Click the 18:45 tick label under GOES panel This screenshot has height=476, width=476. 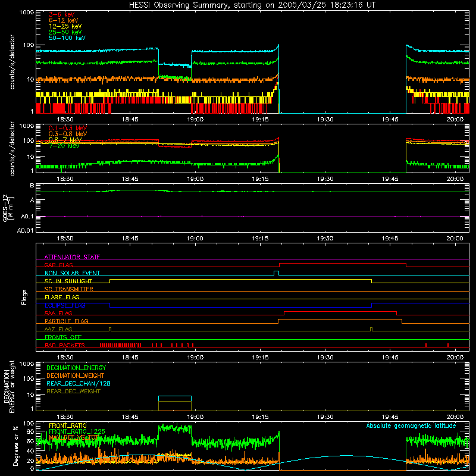130,239
